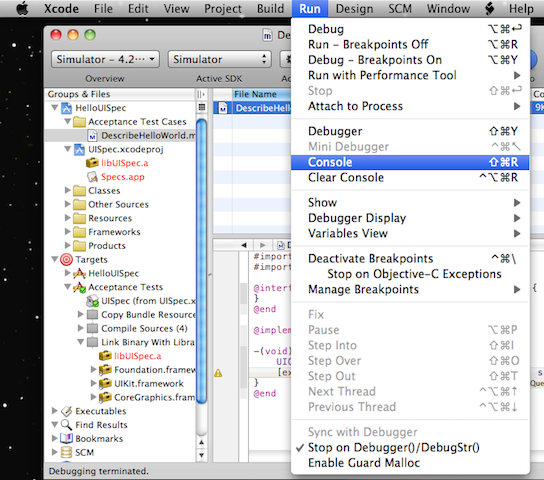The image size is (544, 480).
Task: Click the scrollbar up arrow in sidebar
Action: [202, 443]
